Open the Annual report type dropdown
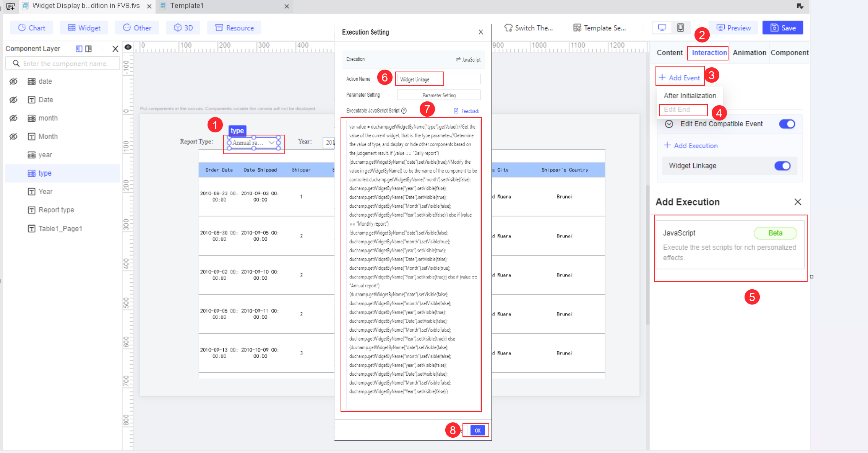This screenshot has width=868, height=453. [x=254, y=143]
